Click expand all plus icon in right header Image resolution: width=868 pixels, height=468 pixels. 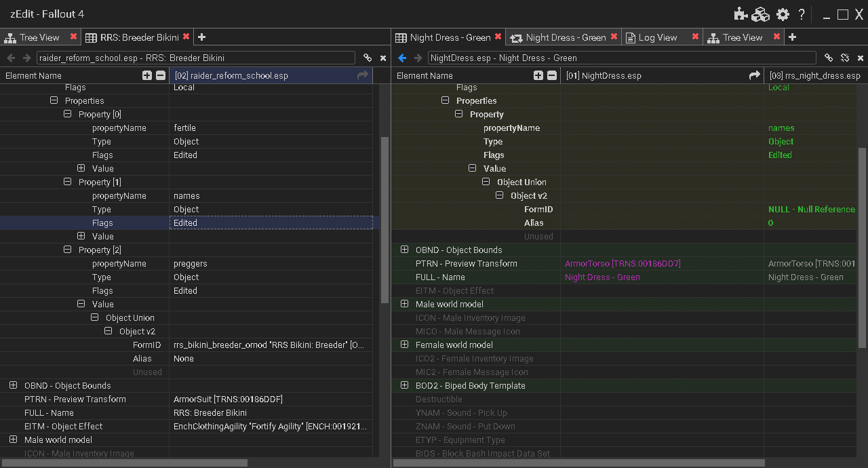538,75
